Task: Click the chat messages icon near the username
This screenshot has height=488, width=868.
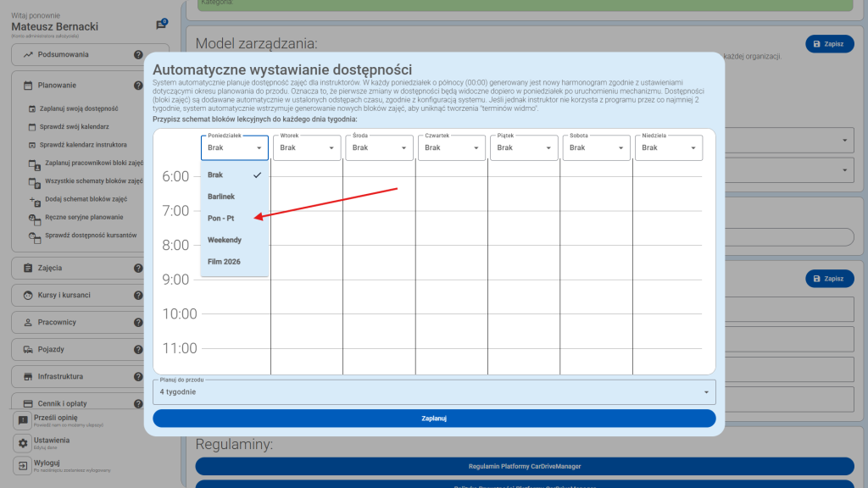Action: click(161, 25)
